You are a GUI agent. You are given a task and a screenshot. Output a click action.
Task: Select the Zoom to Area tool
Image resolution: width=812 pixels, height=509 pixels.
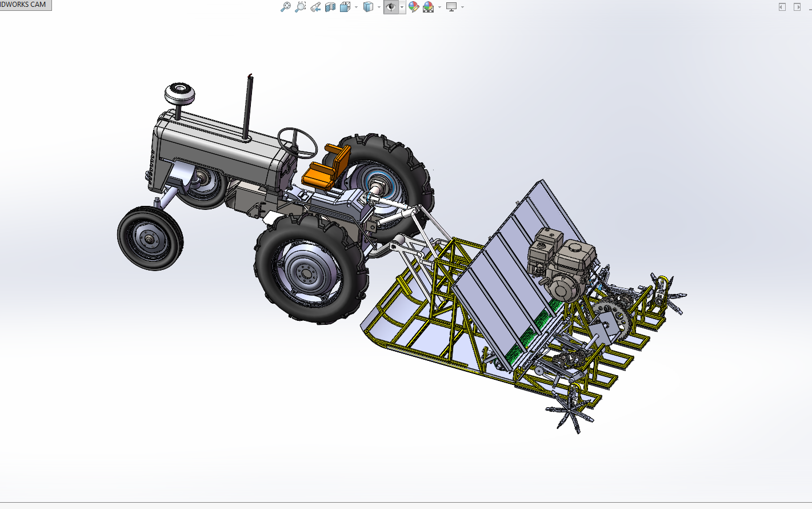click(x=300, y=7)
